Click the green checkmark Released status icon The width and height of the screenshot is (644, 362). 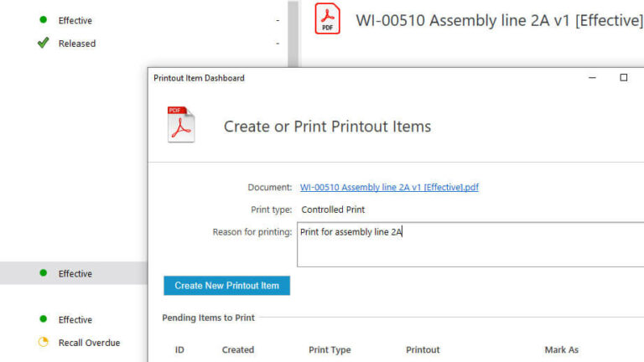coord(43,43)
